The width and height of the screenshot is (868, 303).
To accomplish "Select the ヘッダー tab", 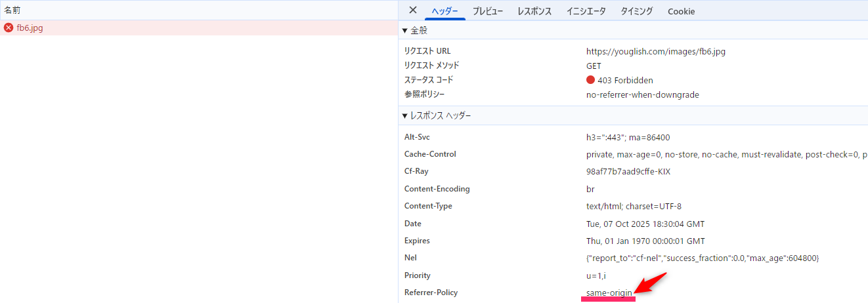I will coord(445,11).
